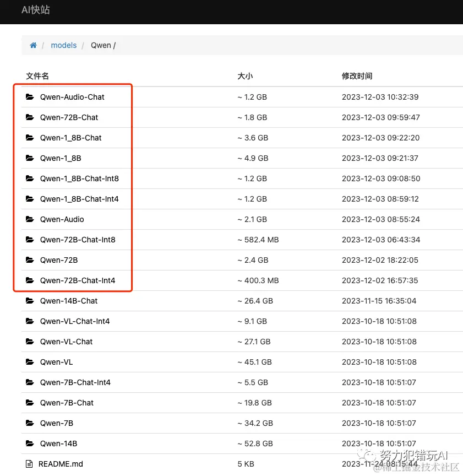Click folder icon beside Qwen-Audio
The image size is (463, 476).
coord(30,219)
